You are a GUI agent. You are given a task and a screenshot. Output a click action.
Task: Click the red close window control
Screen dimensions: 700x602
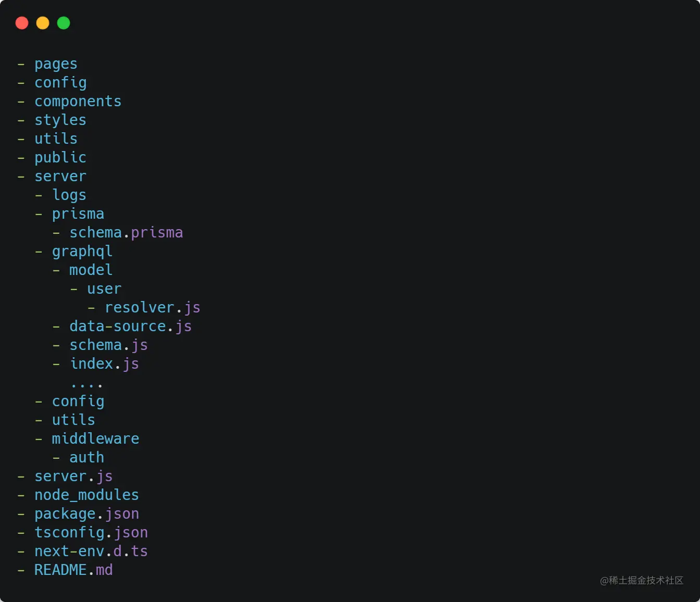[x=22, y=23]
